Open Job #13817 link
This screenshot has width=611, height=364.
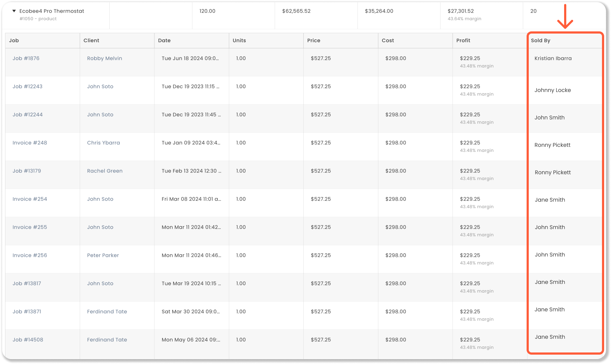[27, 284]
